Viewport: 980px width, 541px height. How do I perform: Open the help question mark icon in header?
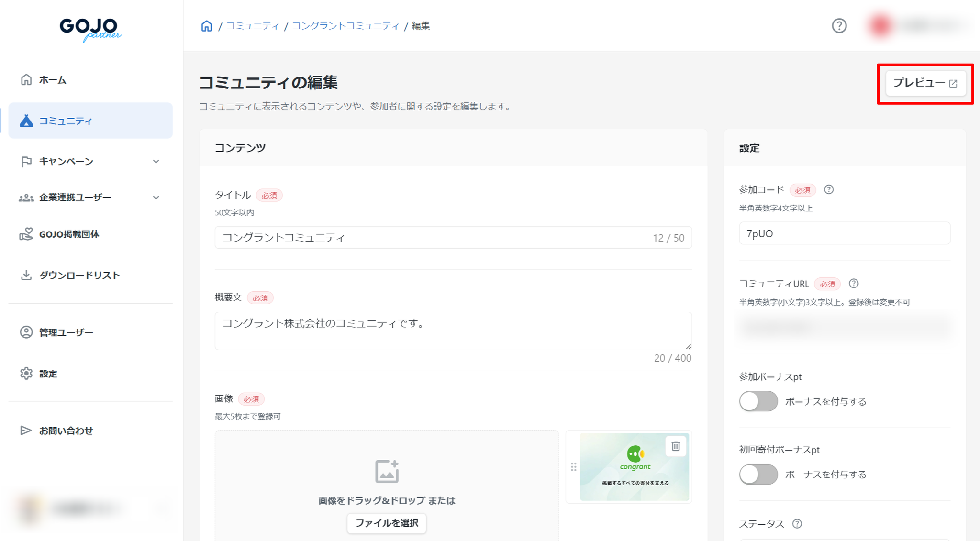coord(839,26)
